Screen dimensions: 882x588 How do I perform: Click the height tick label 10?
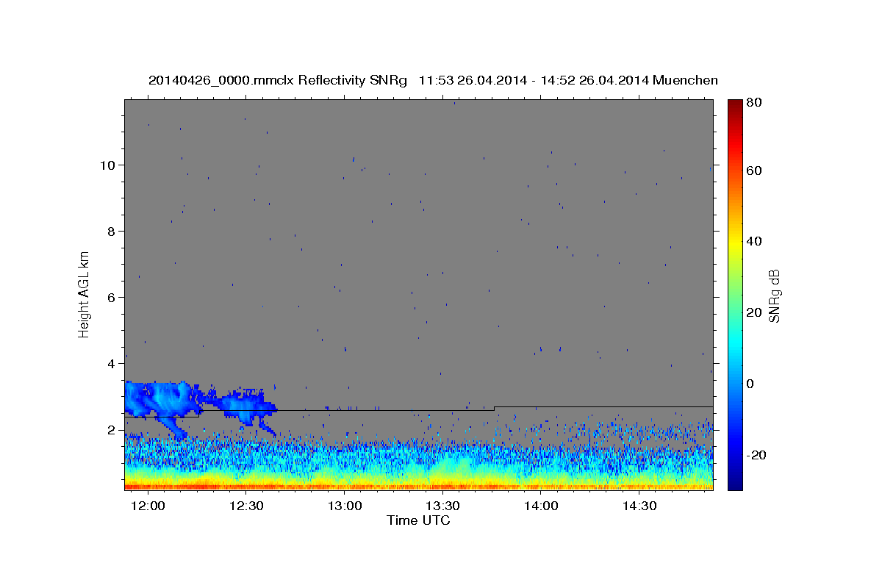click(107, 165)
